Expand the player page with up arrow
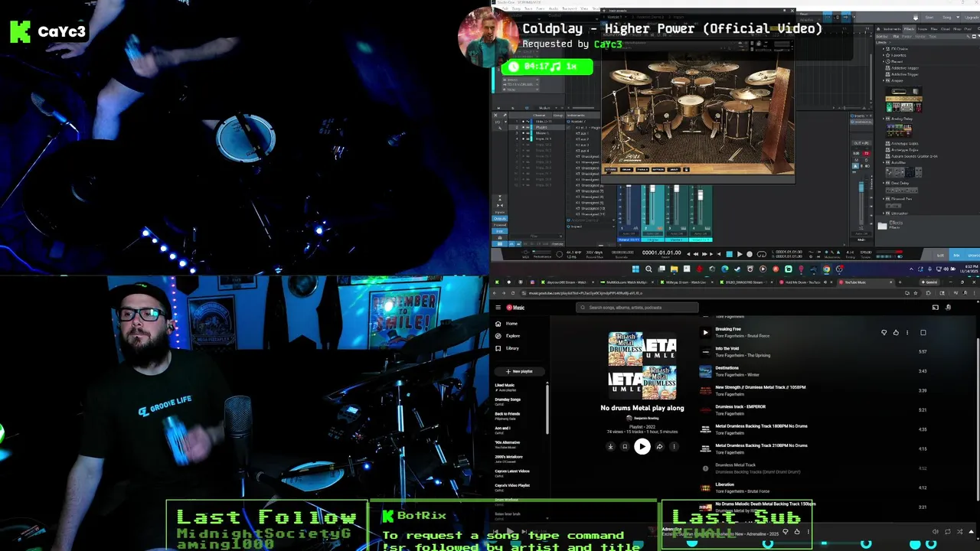Viewport: 980px width, 551px height. pos(972,531)
